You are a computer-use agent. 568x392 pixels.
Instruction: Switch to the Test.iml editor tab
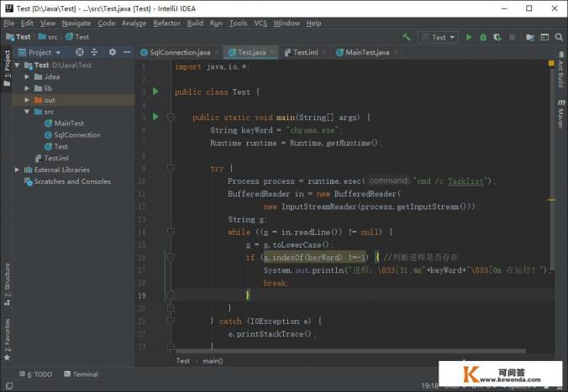click(305, 52)
